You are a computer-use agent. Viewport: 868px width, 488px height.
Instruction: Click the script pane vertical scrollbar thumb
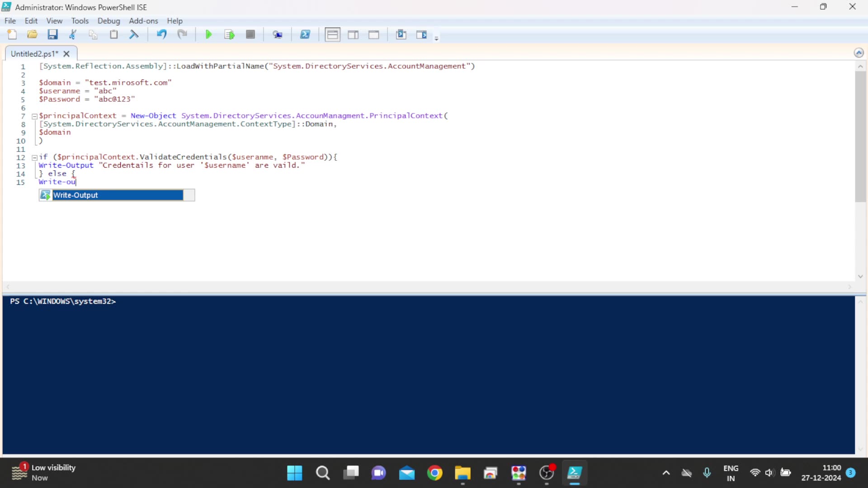coord(860,136)
